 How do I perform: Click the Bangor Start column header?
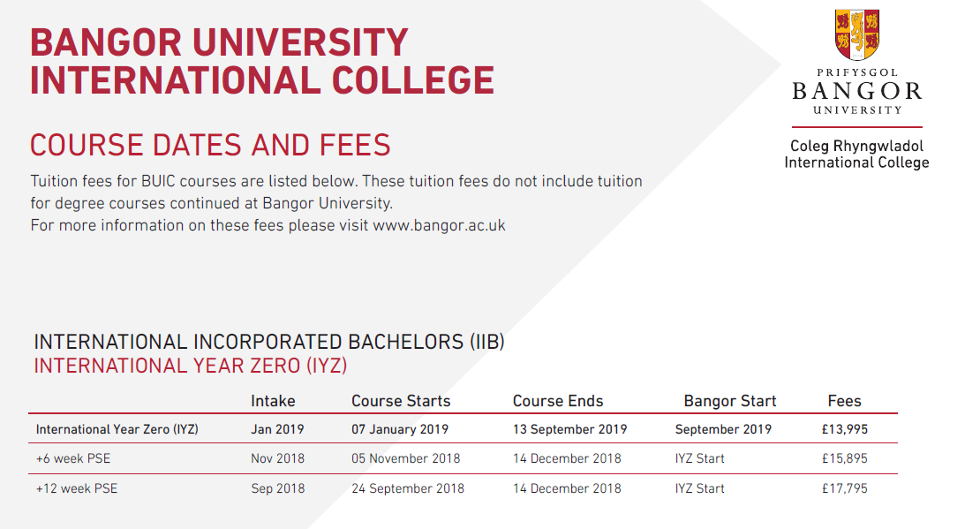click(x=730, y=401)
